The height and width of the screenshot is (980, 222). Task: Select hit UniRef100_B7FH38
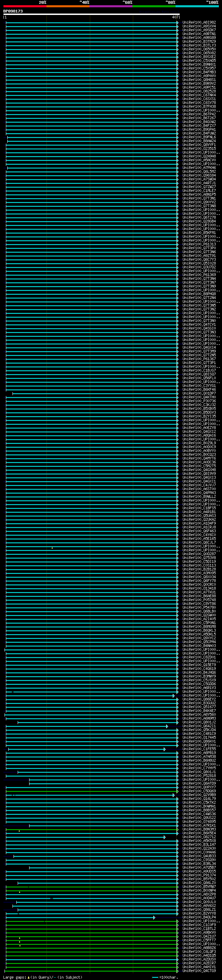click(199, 106)
